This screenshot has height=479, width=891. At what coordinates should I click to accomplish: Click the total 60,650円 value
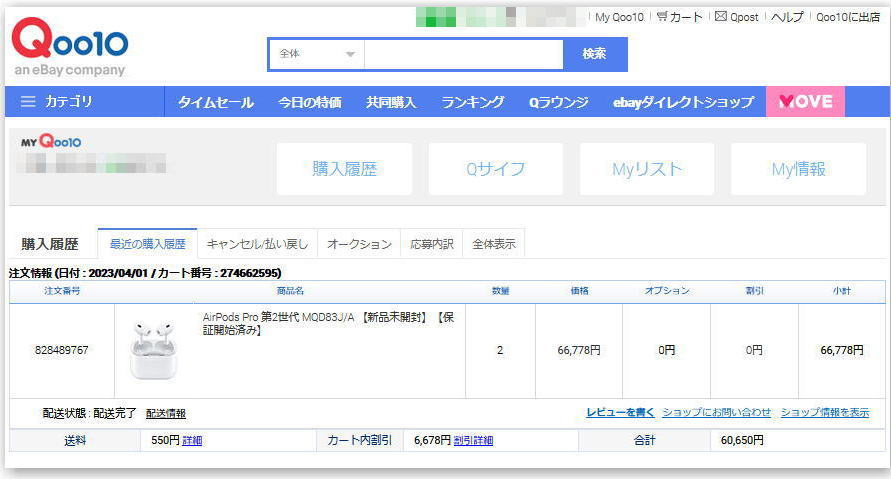pyautogui.click(x=742, y=440)
